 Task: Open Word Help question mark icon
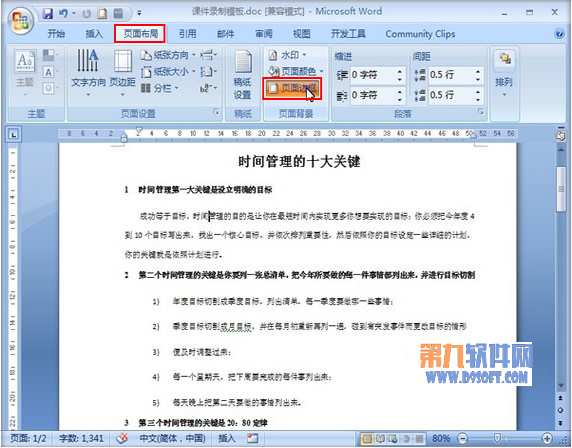pos(559,34)
